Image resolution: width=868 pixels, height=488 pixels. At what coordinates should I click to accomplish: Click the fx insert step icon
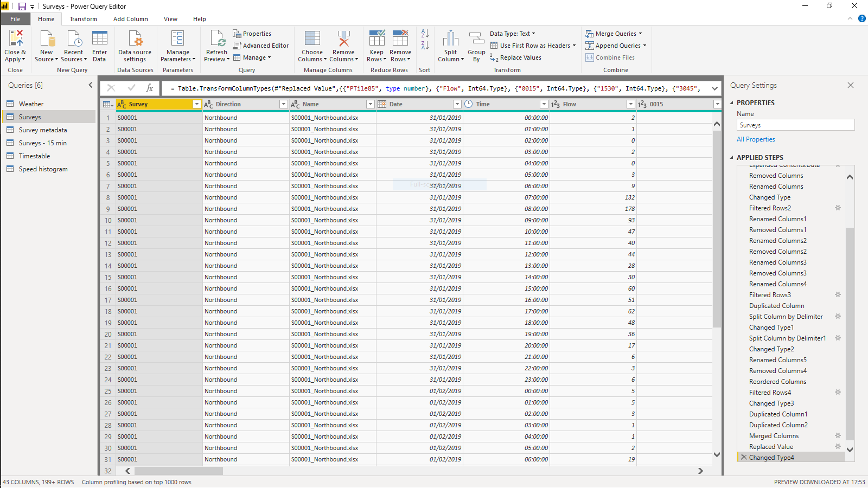pos(150,88)
